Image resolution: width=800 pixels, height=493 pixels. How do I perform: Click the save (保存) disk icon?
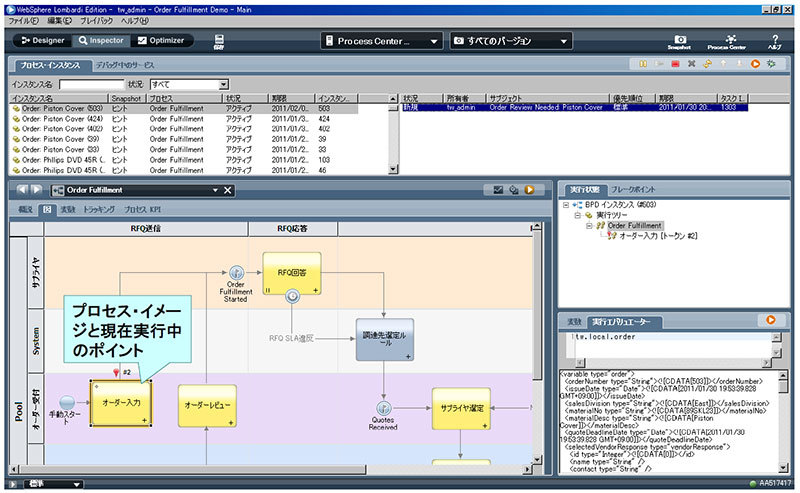click(219, 40)
